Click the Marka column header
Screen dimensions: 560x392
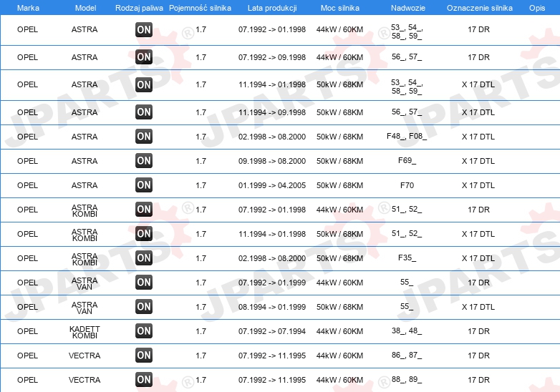pyautogui.click(x=28, y=8)
